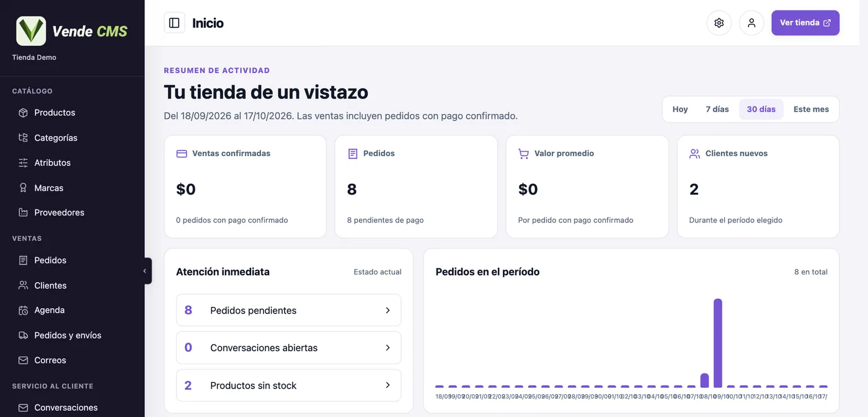Click the "Pedidos en el período" chart title
The image size is (868, 417).
[x=488, y=272]
